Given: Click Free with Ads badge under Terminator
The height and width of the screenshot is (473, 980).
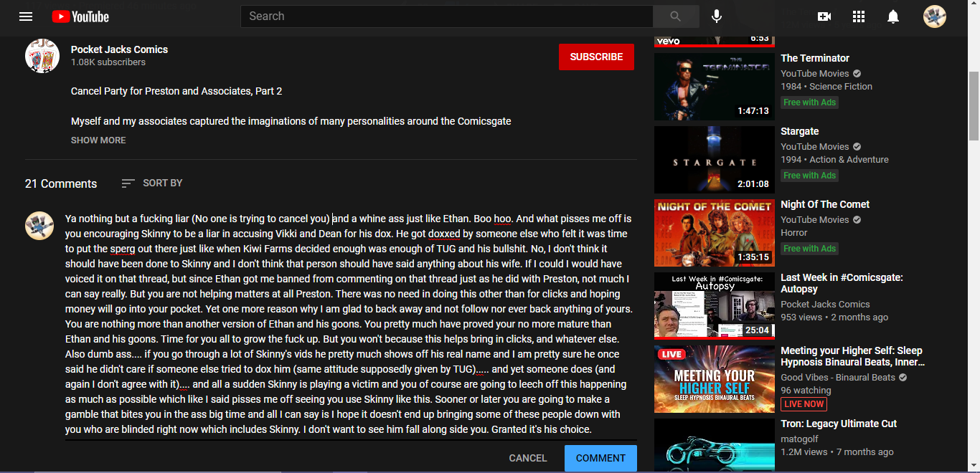Looking at the screenshot, I should (809, 102).
